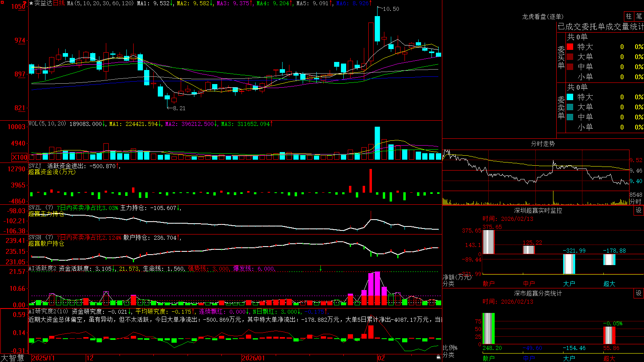The width and height of the screenshot is (644, 362).
Task: Click the SVZL (7) indicator name
Action: point(41,208)
